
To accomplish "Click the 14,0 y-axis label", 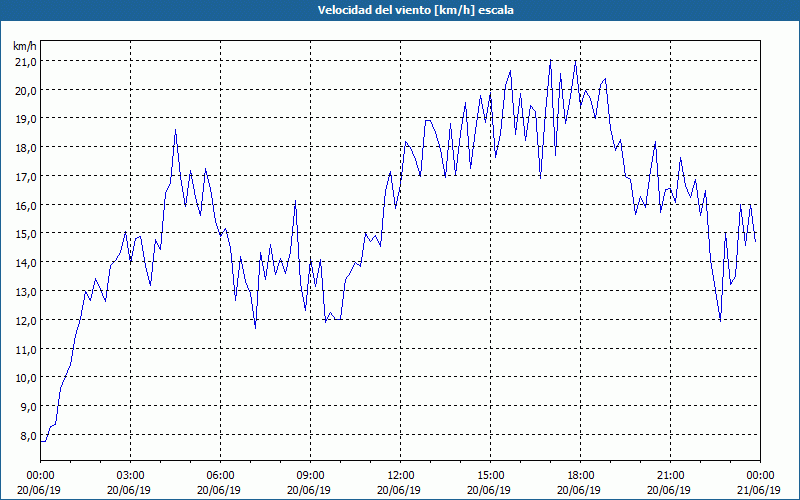I will tap(26, 263).
